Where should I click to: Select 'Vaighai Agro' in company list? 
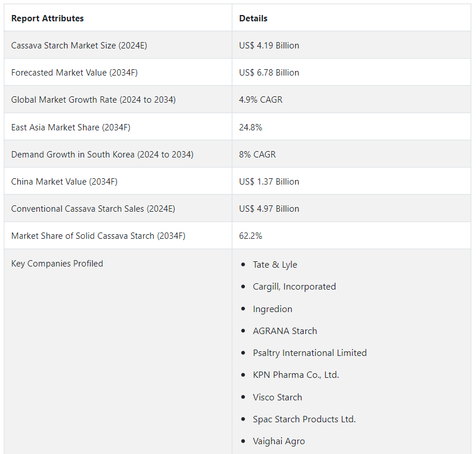point(279,441)
